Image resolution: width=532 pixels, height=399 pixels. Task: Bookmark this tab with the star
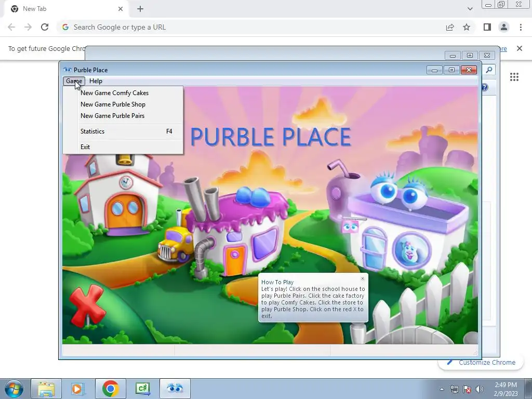point(467,27)
